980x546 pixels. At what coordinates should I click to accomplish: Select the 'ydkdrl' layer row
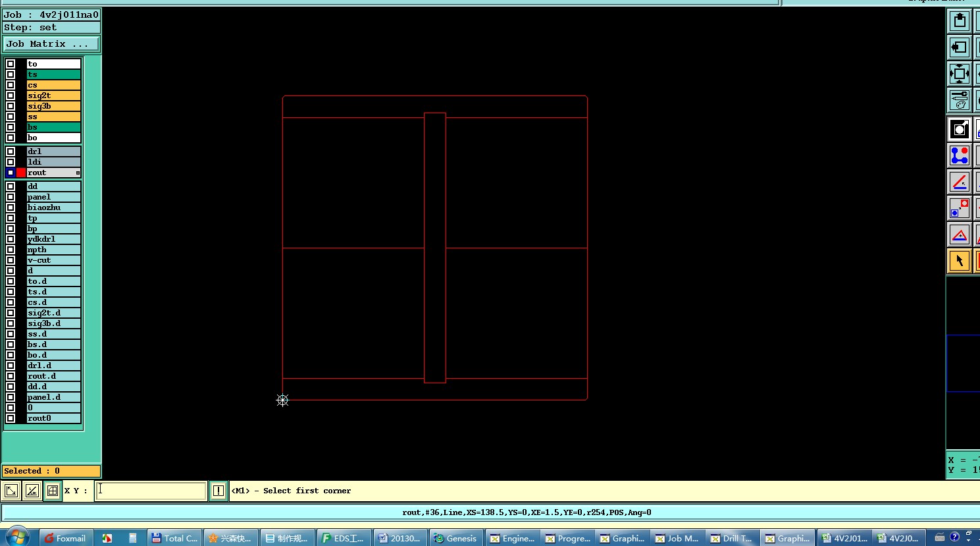[53, 239]
